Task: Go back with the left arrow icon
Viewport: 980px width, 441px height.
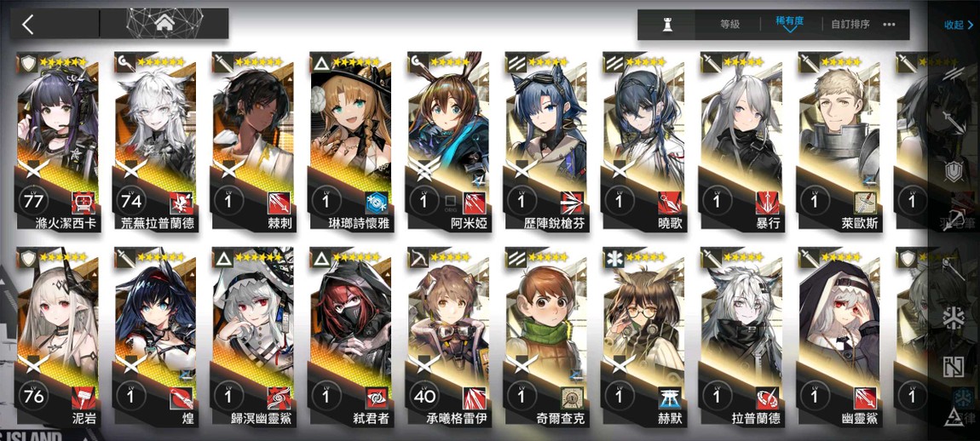Action: pyautogui.click(x=27, y=25)
